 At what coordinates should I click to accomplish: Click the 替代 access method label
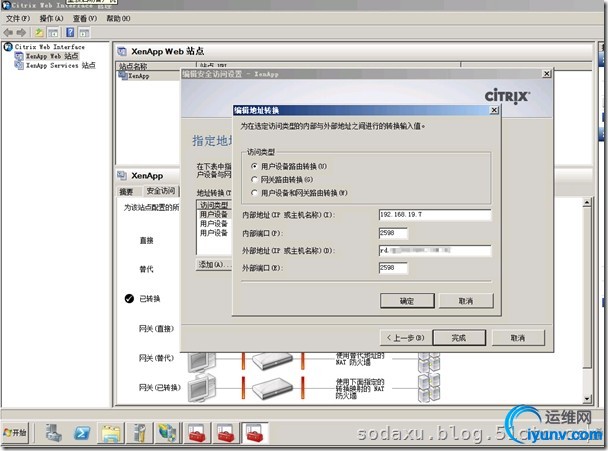147,269
